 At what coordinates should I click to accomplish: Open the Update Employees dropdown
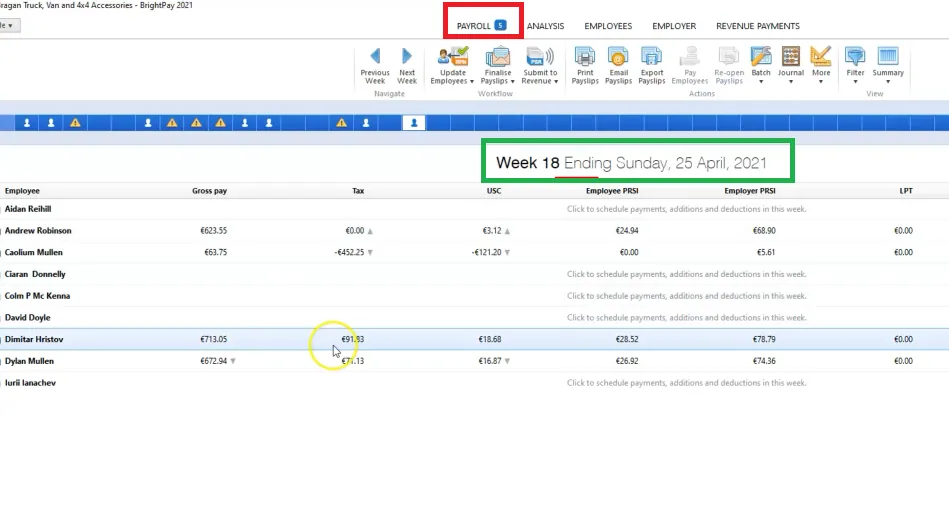pyautogui.click(x=452, y=65)
